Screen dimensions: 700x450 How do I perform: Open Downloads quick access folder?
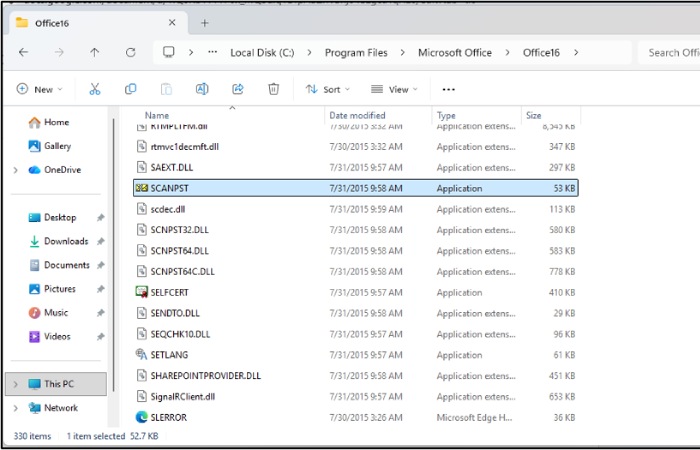[58, 242]
